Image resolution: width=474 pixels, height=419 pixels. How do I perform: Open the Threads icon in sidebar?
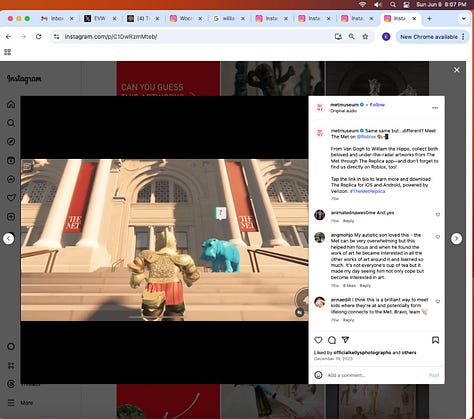[x=11, y=384]
